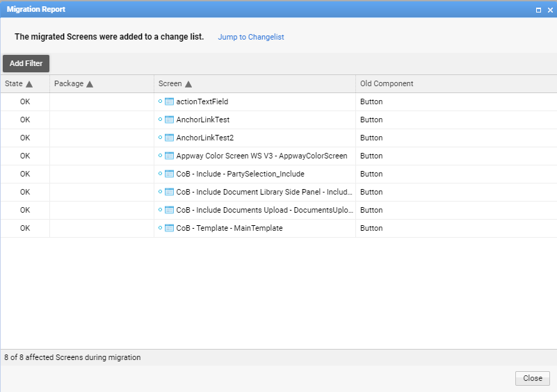
Task: Select Appway Color Screen WS V3 text
Action: (x=261, y=156)
